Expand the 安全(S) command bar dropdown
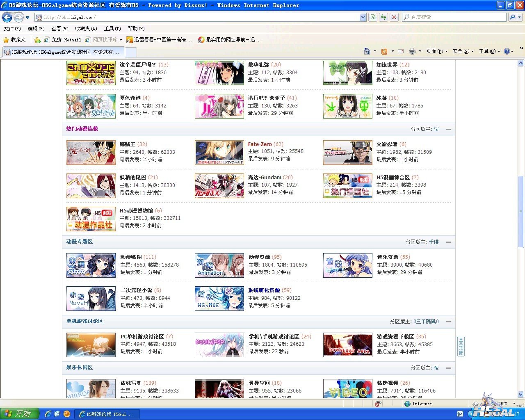525x420 pixels. (x=463, y=51)
